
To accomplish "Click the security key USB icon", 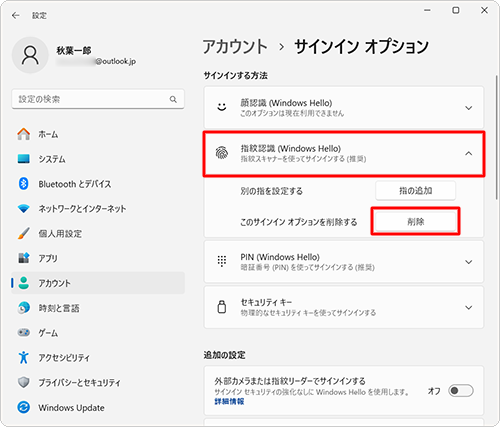I will click(222, 307).
